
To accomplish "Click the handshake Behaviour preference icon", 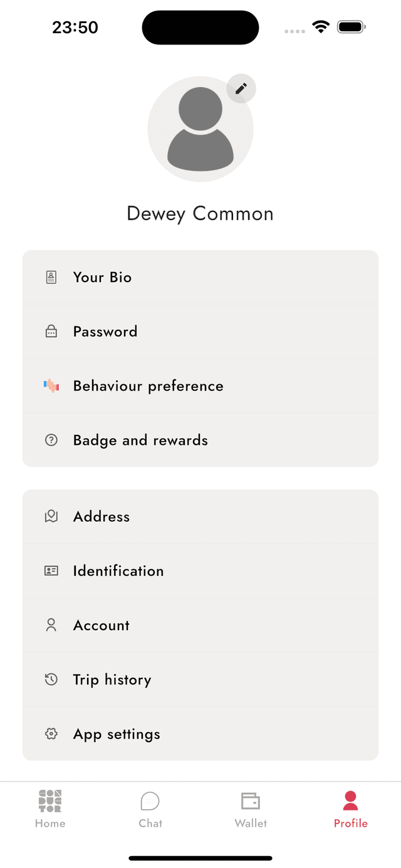I will coord(51,385).
